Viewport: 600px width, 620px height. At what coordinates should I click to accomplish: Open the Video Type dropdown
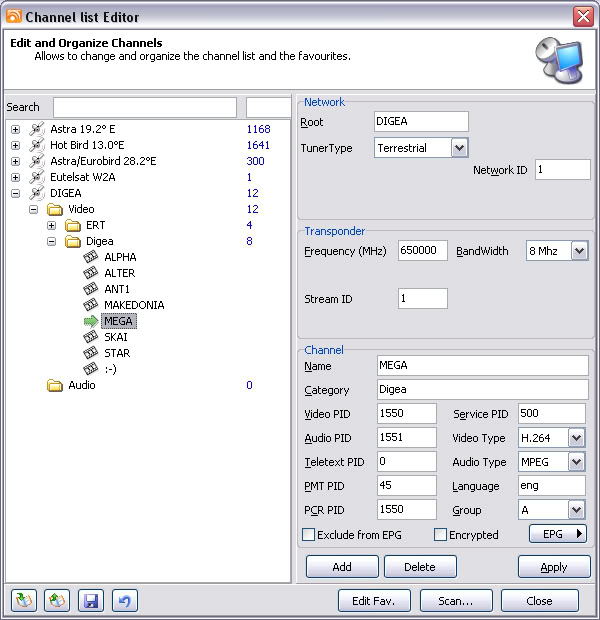(576, 438)
